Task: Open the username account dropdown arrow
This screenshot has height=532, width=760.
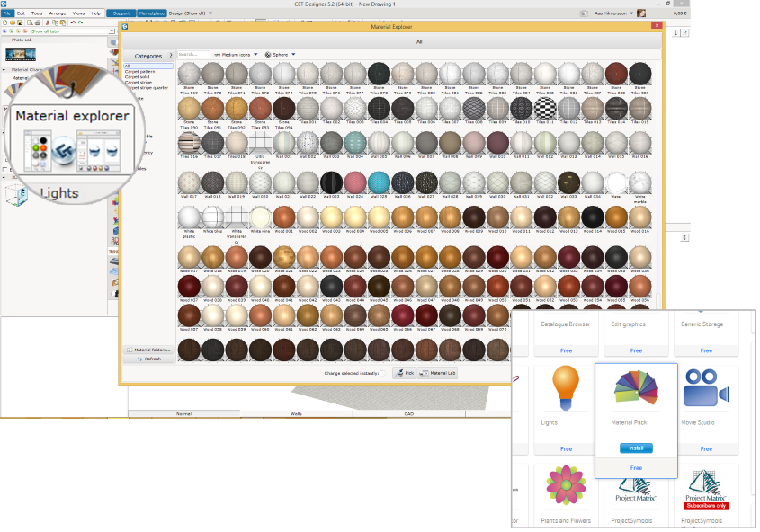Action: pos(631,13)
